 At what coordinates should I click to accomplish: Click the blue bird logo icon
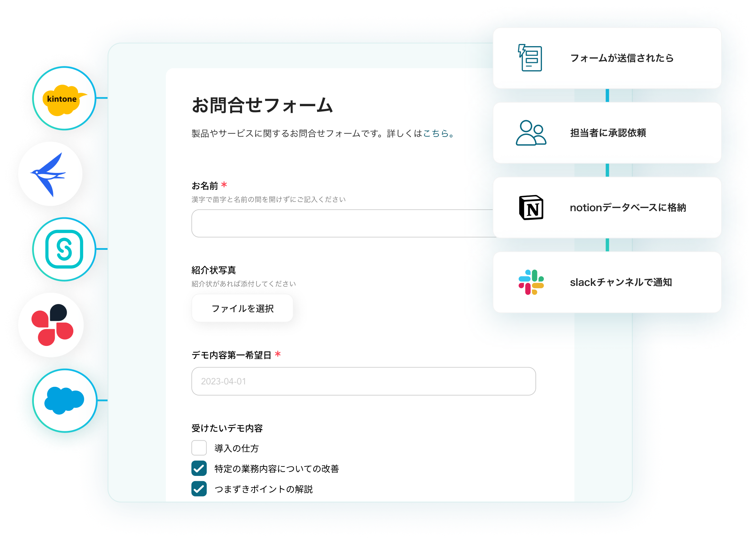point(50,174)
